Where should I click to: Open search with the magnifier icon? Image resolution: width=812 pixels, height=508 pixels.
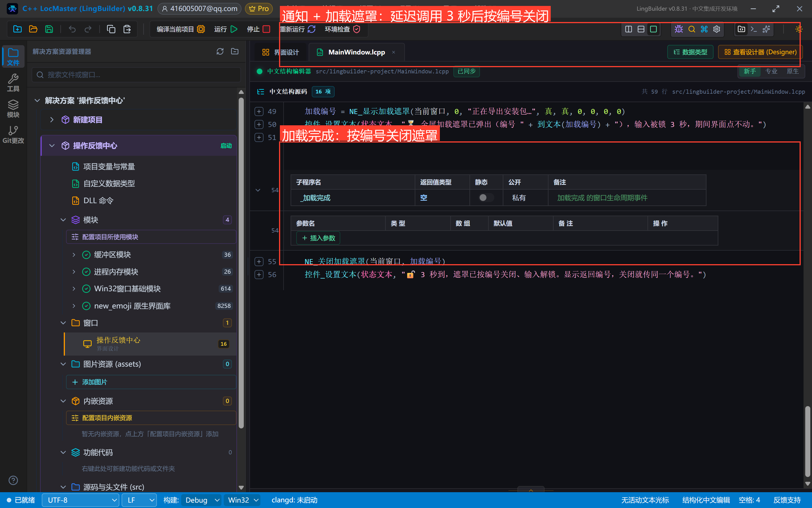692,29
